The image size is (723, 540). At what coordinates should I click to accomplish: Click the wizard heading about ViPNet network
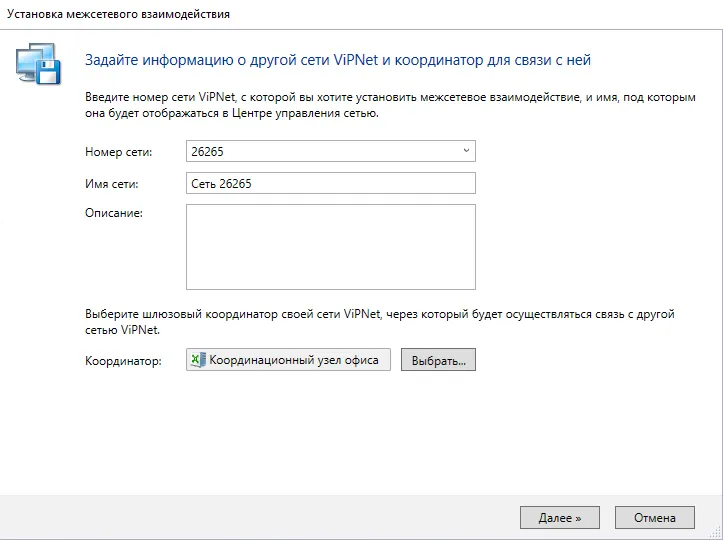338,60
